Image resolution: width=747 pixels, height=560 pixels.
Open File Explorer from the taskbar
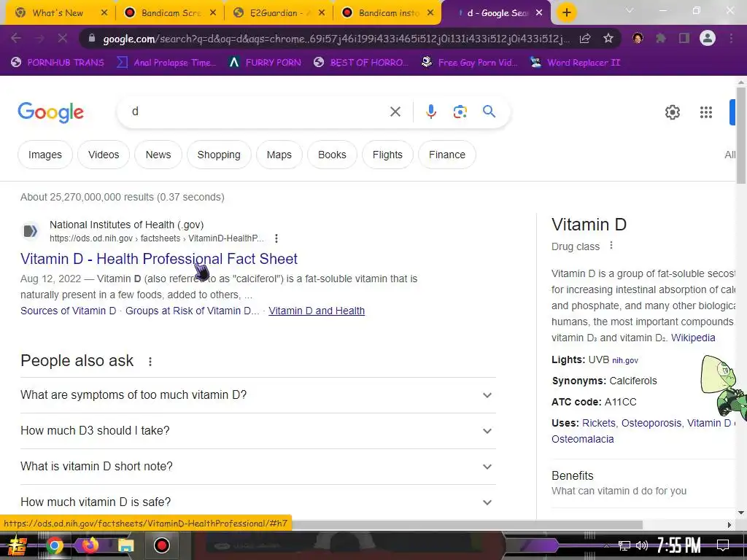tap(125, 545)
